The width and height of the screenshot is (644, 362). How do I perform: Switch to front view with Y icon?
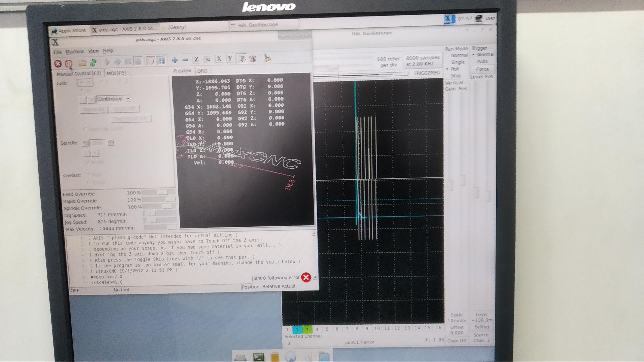(230, 59)
